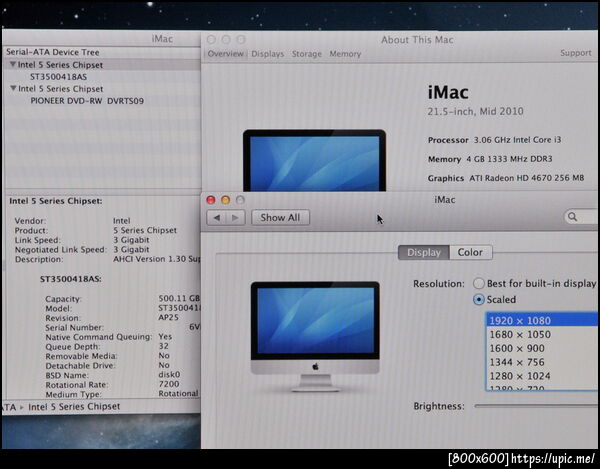Select ST3500418AS in the device tree
The width and height of the screenshot is (600, 469).
[x=59, y=77]
